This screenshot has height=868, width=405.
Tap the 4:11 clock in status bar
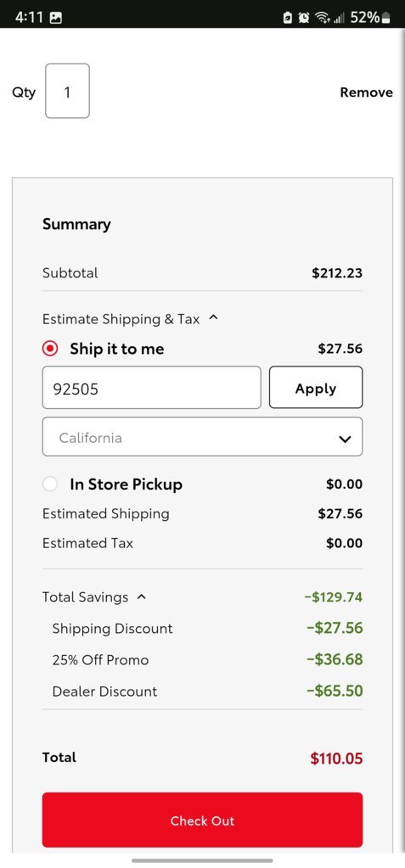(x=28, y=18)
